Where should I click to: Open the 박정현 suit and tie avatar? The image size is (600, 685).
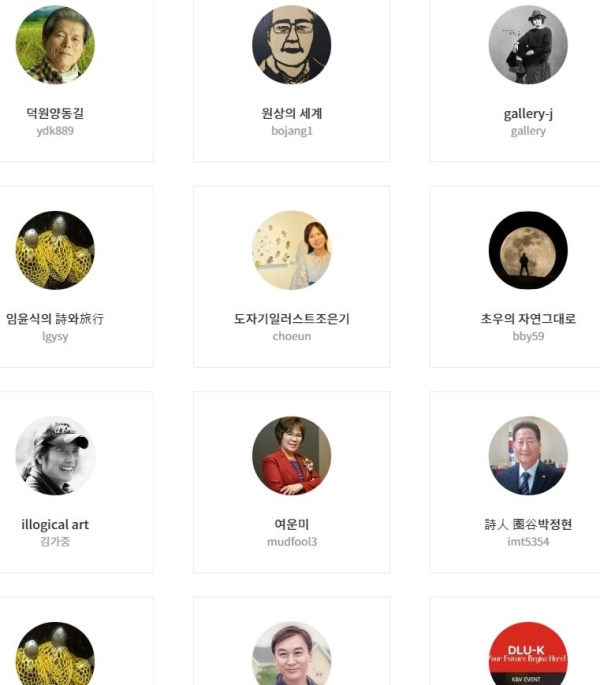pyautogui.click(x=528, y=456)
